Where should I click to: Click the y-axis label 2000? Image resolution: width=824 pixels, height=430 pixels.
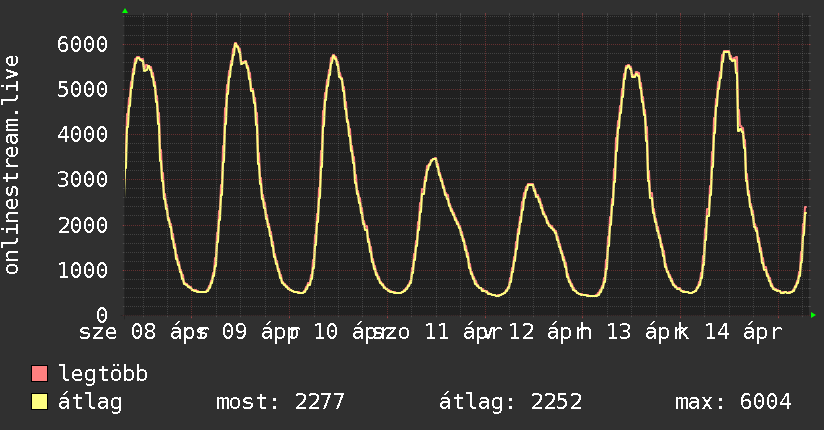83,225
